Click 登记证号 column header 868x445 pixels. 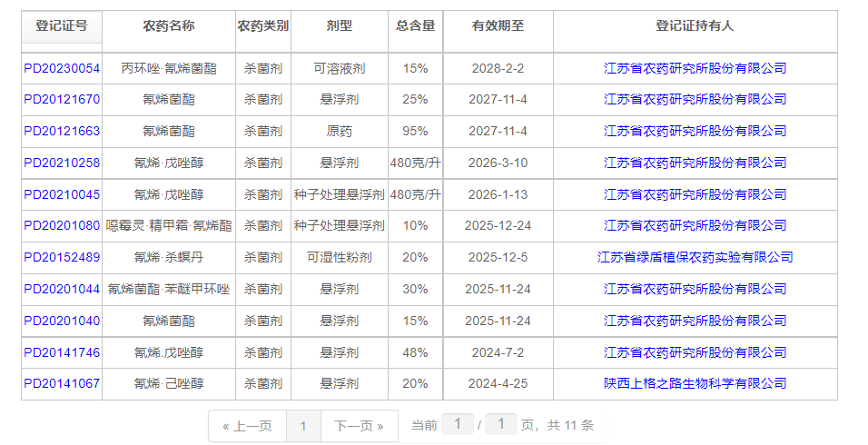pos(62,26)
